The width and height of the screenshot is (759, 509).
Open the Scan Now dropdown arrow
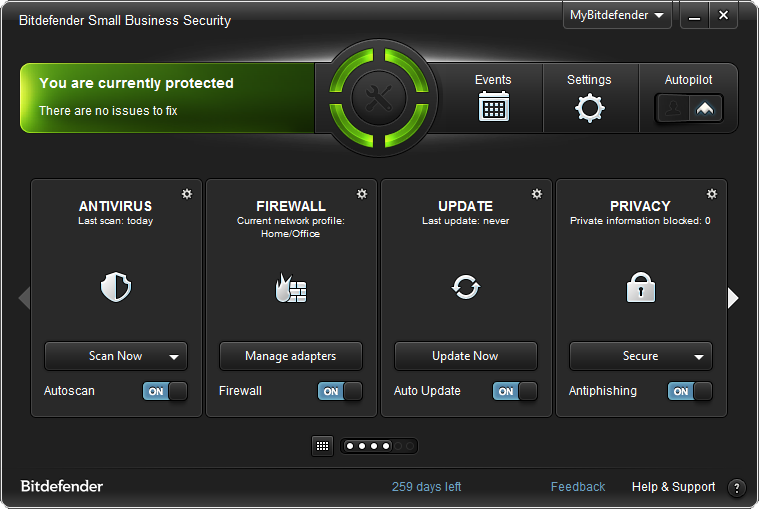coord(174,356)
